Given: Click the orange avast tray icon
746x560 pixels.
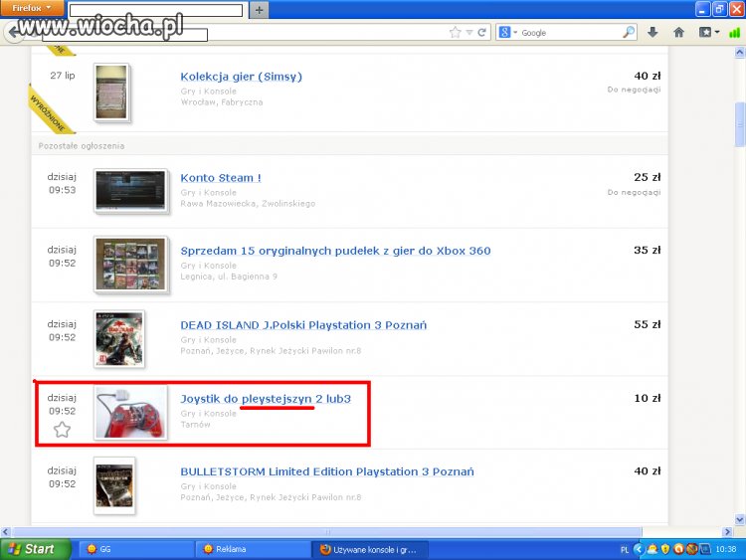Looking at the screenshot, I should pos(679,549).
